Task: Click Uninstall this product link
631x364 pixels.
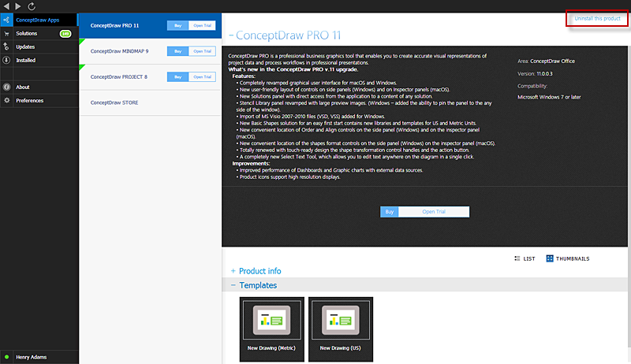Action: coord(597,18)
